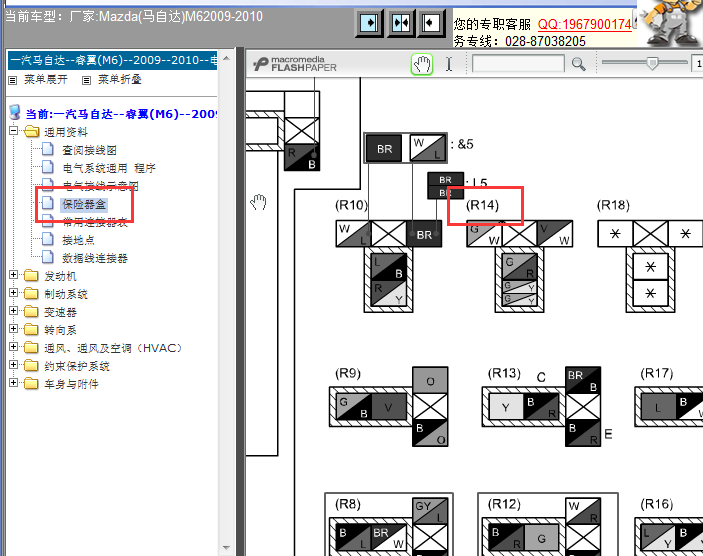Screen dimensions: 703x556
Task: Click the mechanic mascot image
Action: pos(670,22)
